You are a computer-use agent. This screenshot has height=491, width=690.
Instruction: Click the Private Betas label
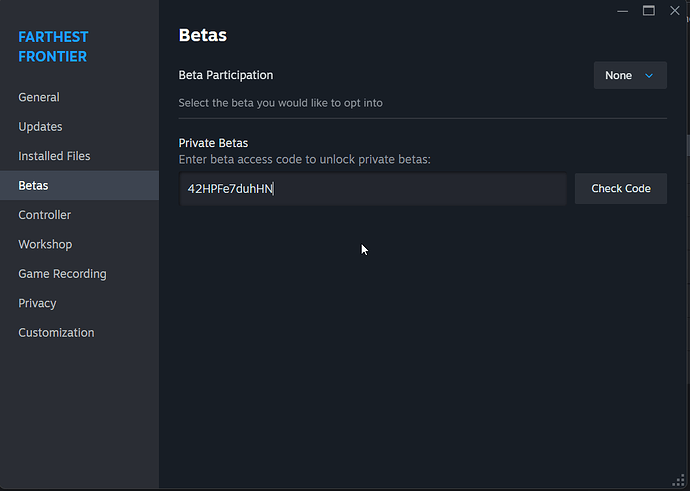(213, 143)
